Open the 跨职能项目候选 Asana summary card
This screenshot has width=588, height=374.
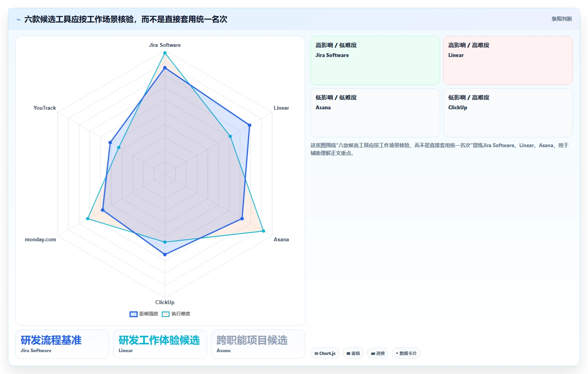(258, 344)
